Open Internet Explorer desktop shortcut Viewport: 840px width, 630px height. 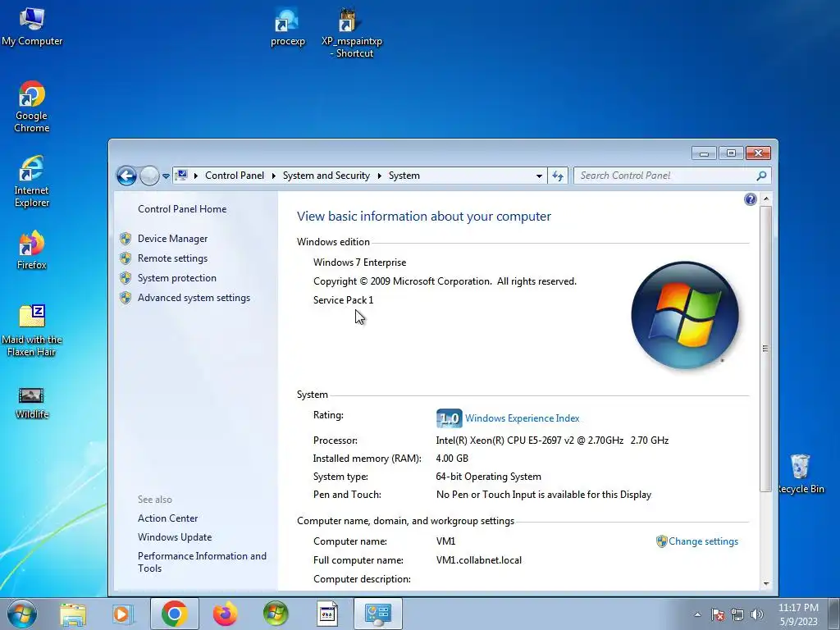point(32,181)
